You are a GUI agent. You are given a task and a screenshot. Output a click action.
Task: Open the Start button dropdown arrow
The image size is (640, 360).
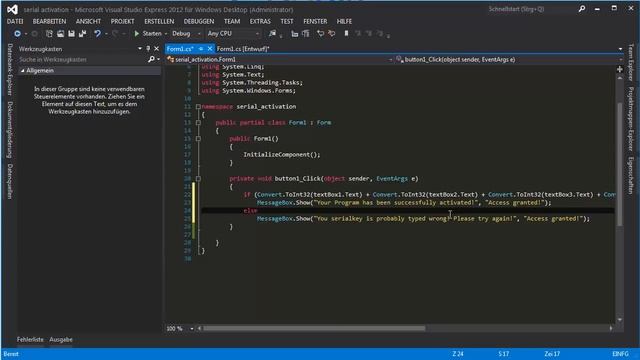[166, 34]
